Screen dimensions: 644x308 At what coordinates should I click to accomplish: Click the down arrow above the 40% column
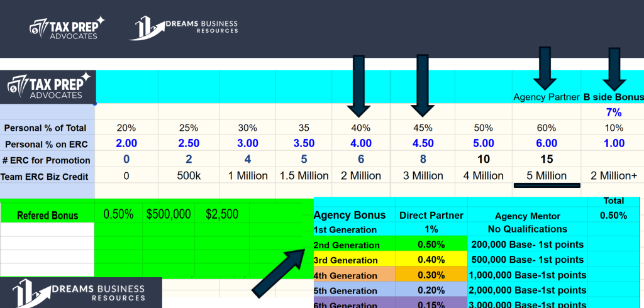click(x=359, y=85)
